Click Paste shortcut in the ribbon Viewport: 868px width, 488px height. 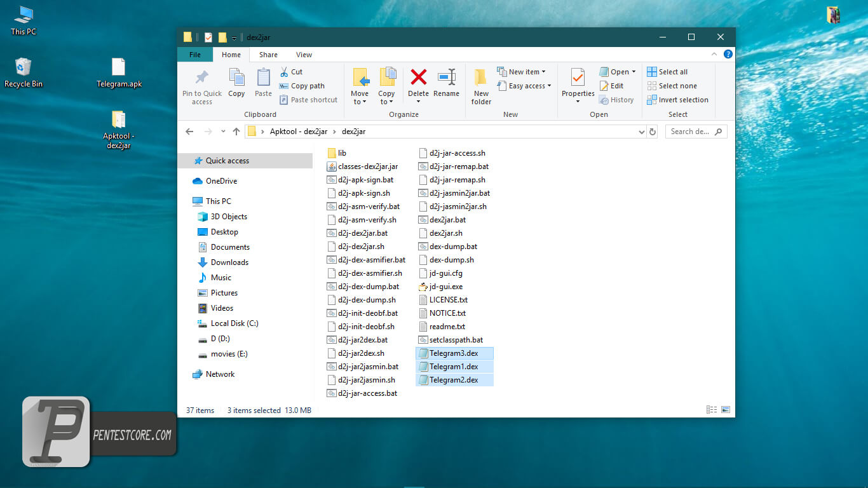point(308,100)
